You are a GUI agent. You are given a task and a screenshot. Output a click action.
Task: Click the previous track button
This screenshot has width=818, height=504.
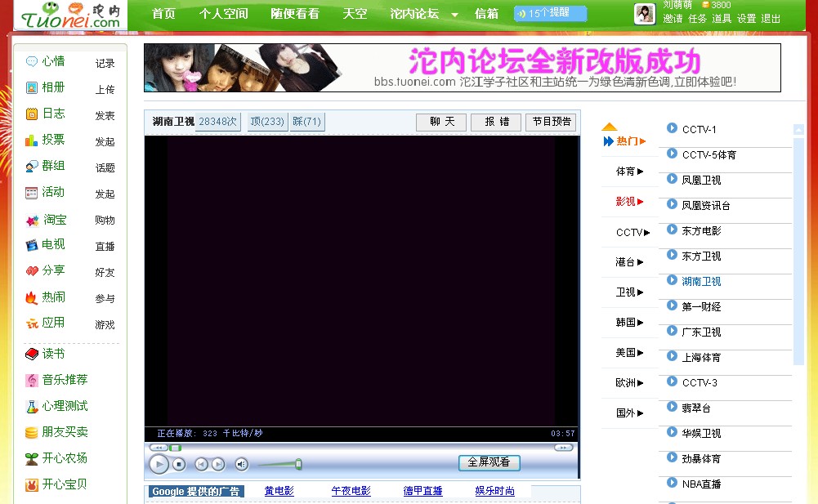coord(201,464)
